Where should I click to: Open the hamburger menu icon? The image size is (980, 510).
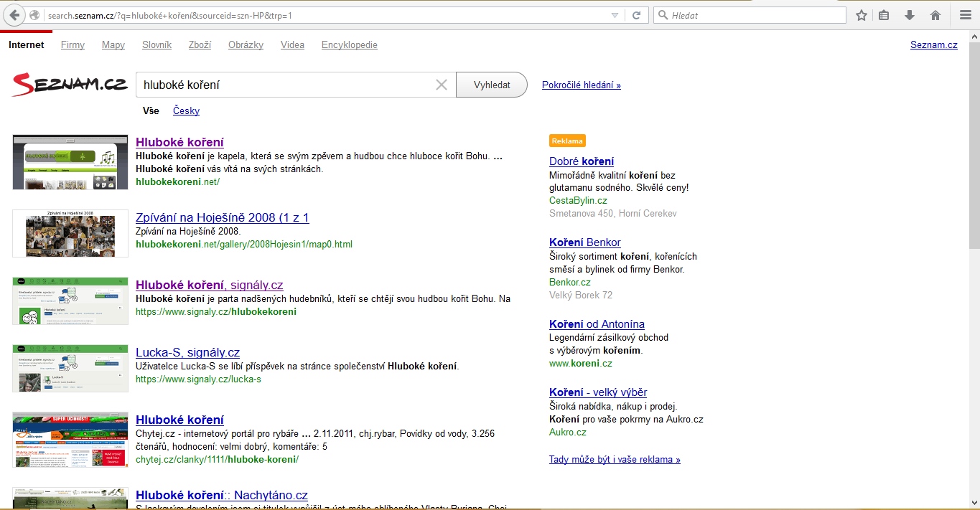click(x=965, y=15)
